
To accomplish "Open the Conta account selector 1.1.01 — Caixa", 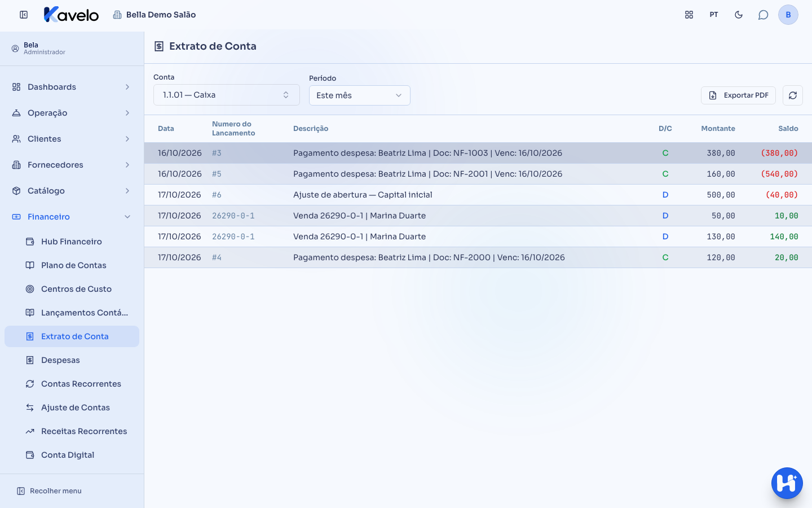I will click(x=226, y=95).
